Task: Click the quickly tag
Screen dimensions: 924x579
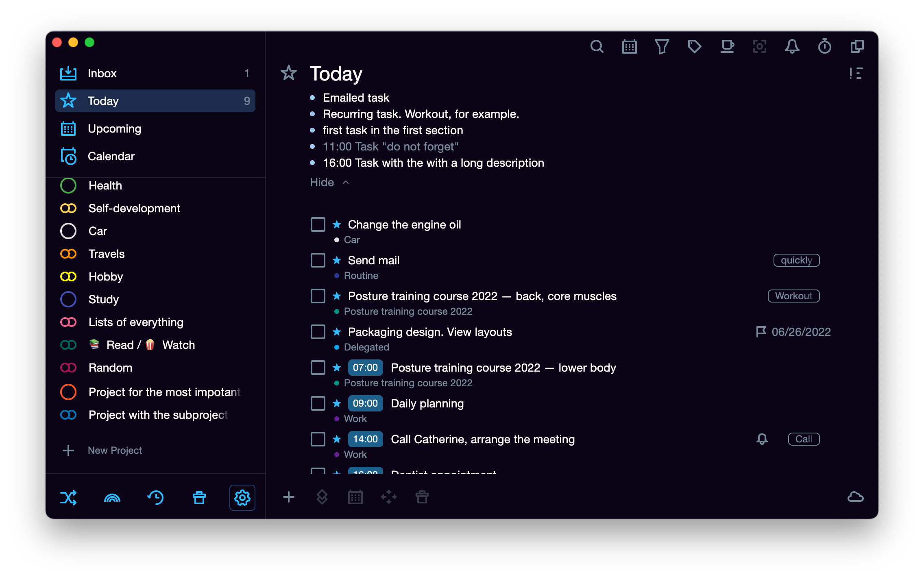Action: coord(796,260)
